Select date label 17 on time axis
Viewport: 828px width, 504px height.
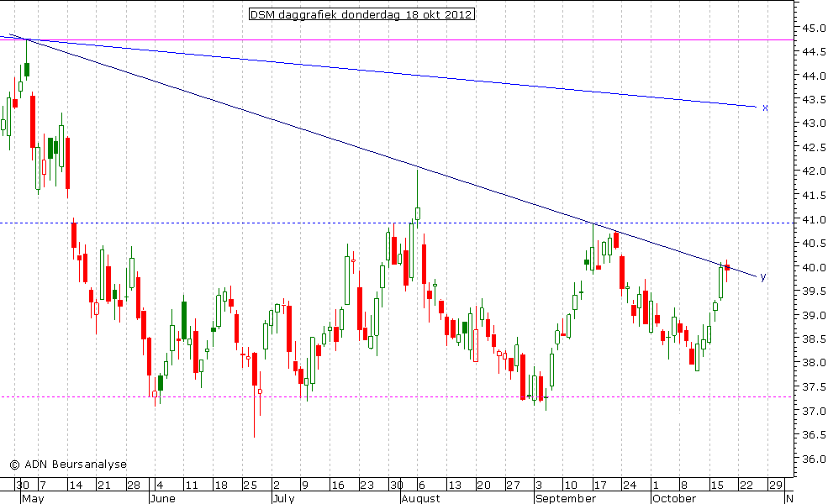[x=600, y=486]
